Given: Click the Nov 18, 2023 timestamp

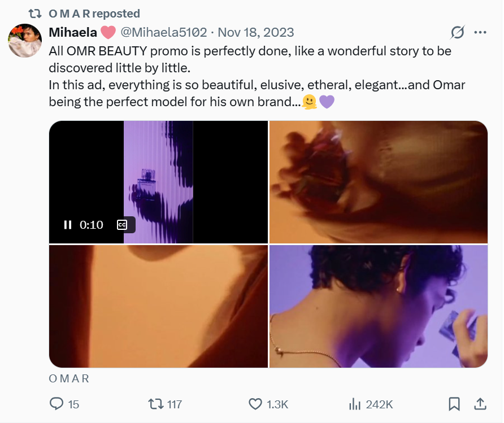Looking at the screenshot, I should pyautogui.click(x=255, y=32).
